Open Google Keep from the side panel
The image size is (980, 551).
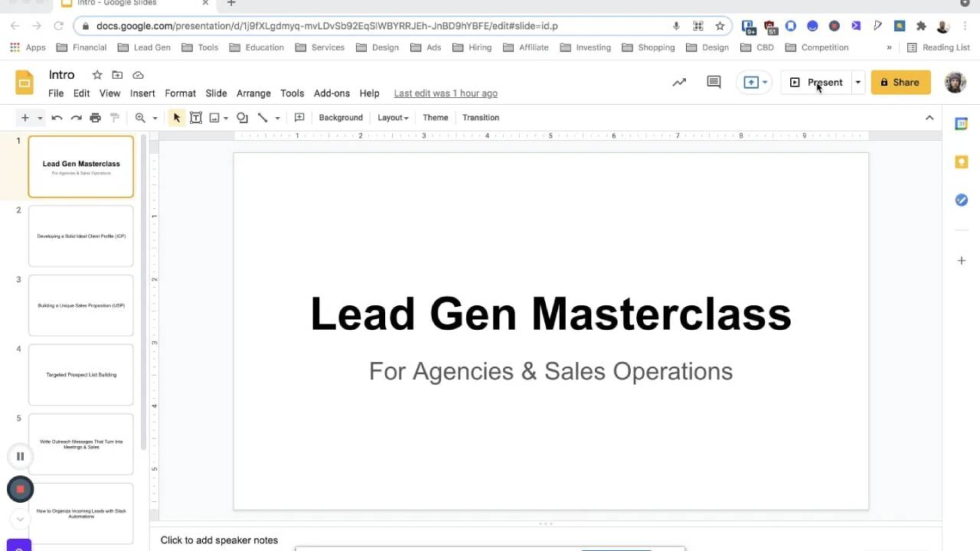click(962, 161)
